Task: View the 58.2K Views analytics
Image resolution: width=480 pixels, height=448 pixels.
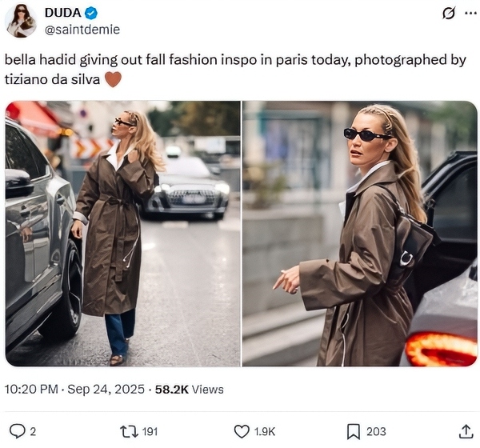Action: (191, 390)
